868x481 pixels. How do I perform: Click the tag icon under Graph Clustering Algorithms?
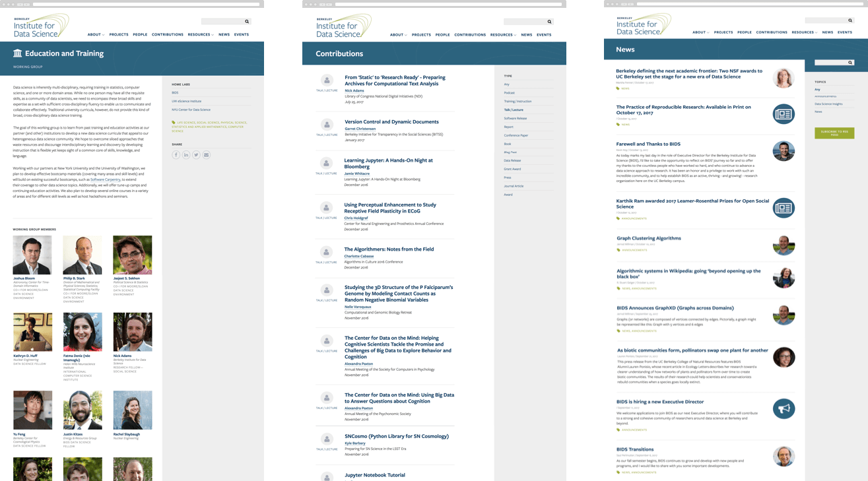pyautogui.click(x=618, y=250)
